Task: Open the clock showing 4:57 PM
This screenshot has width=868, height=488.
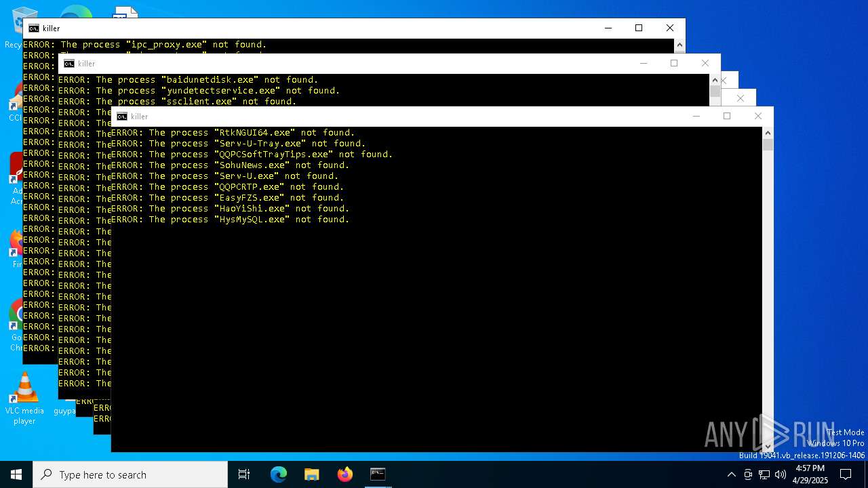Action: pyautogui.click(x=810, y=474)
